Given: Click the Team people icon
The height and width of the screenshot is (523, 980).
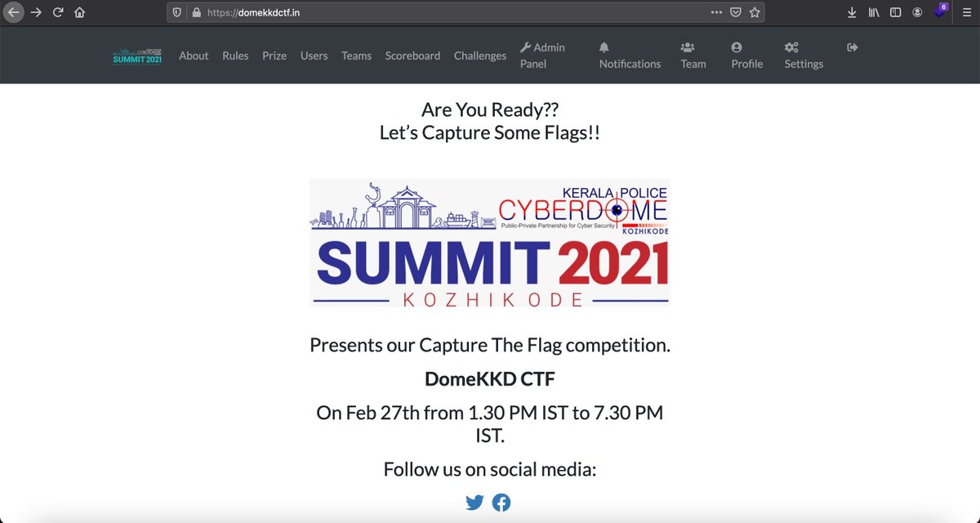Looking at the screenshot, I should pyautogui.click(x=687, y=47).
